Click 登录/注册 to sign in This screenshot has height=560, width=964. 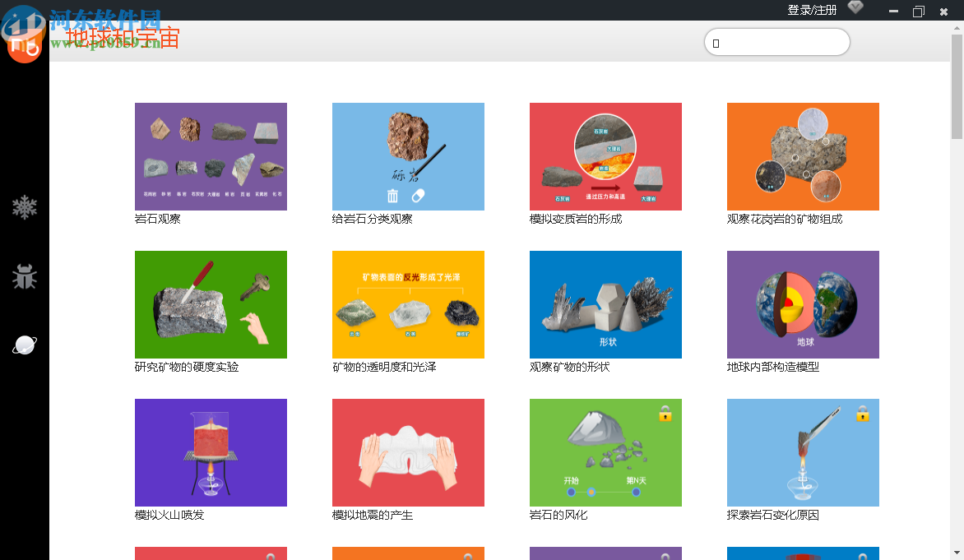click(811, 10)
